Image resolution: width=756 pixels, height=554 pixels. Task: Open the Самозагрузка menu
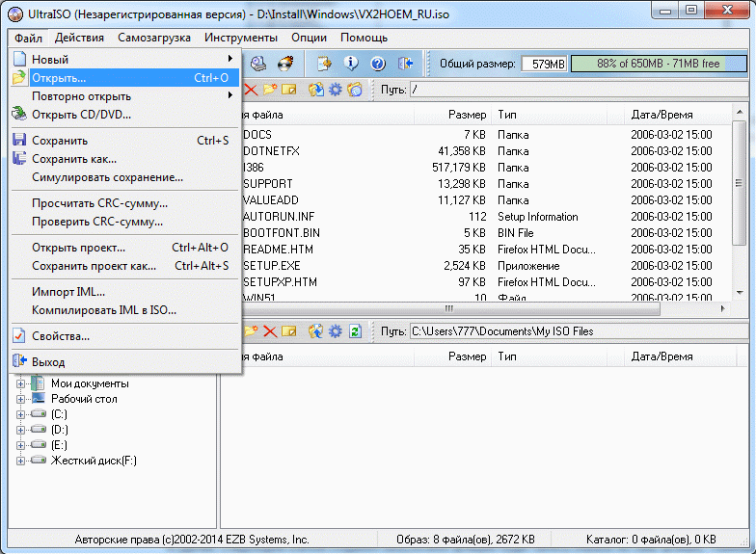click(x=154, y=38)
